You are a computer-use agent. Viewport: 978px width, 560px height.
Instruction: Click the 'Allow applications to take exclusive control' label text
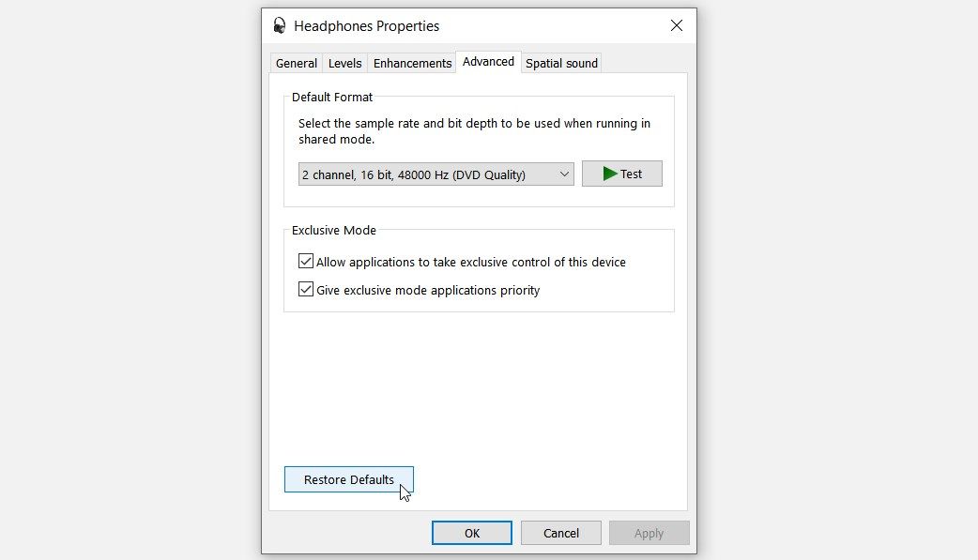click(x=471, y=262)
